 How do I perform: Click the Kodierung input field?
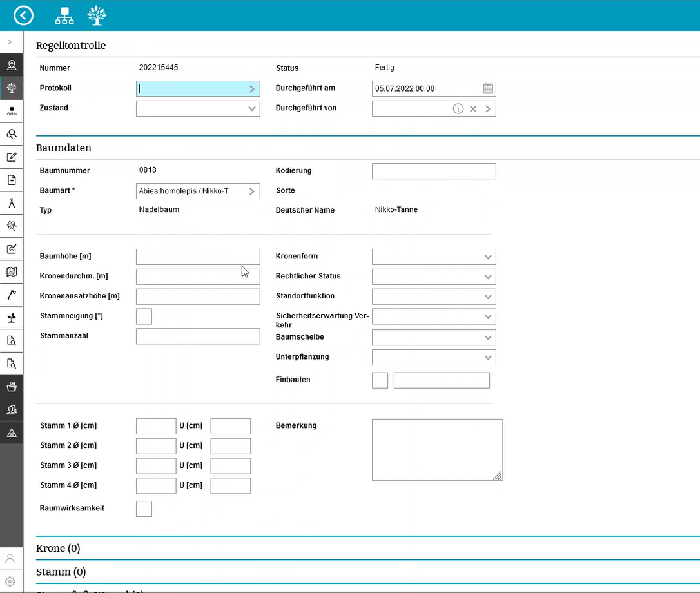[x=434, y=171]
